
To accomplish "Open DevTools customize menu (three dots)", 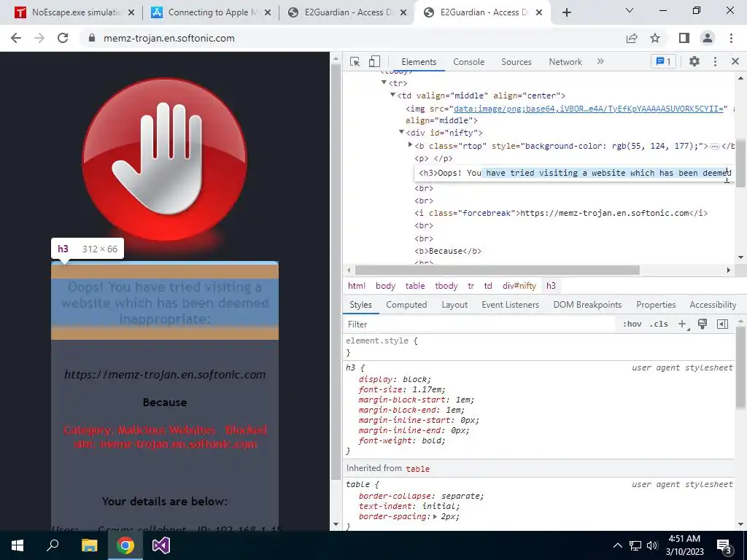I will [715, 61].
